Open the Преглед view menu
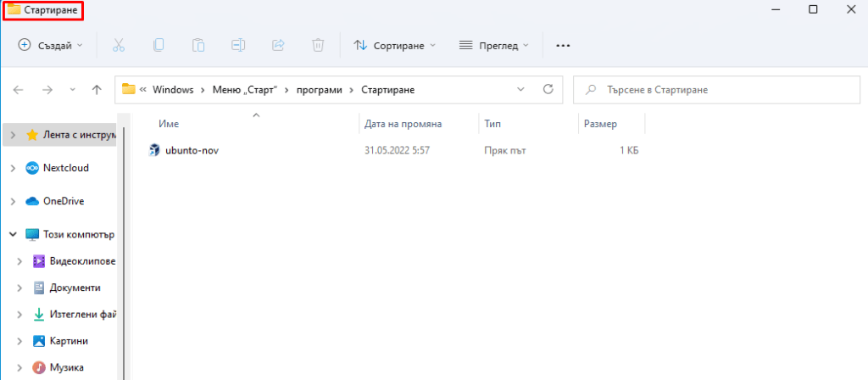Image resolution: width=868 pixels, height=380 pixels. [494, 46]
